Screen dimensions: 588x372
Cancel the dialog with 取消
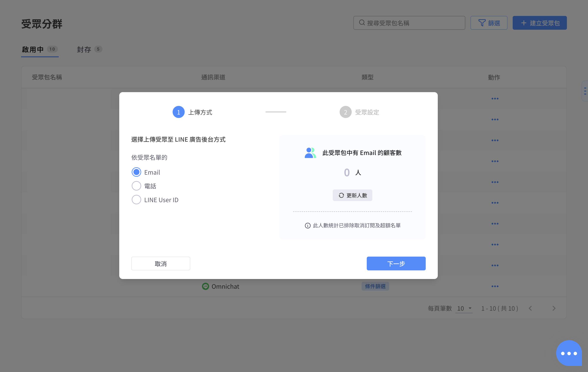point(160,263)
